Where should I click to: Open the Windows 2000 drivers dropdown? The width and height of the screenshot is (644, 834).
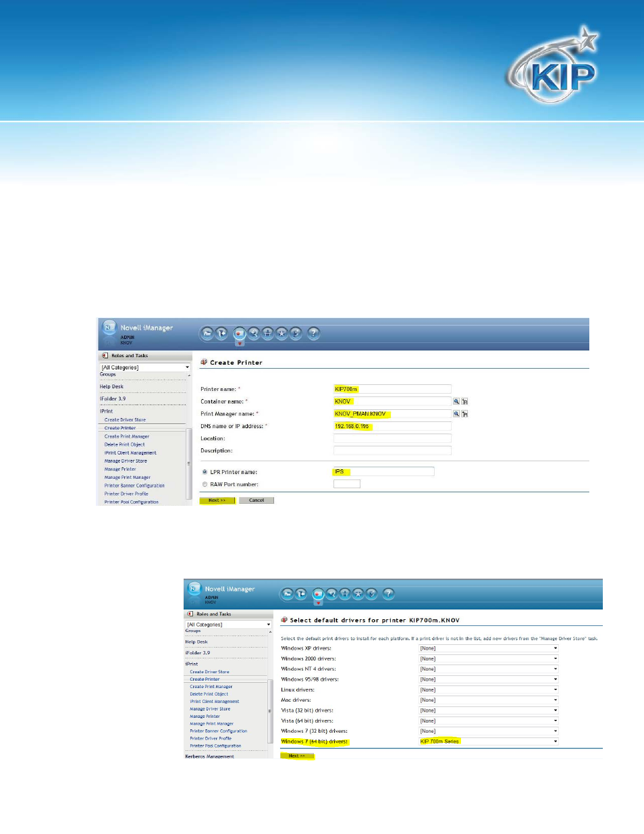pos(489,658)
